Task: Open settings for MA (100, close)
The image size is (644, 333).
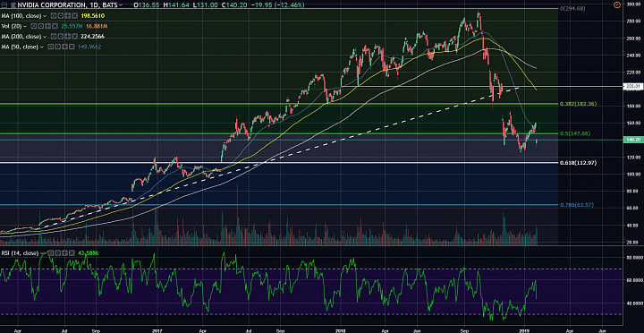Action: (x=61, y=15)
